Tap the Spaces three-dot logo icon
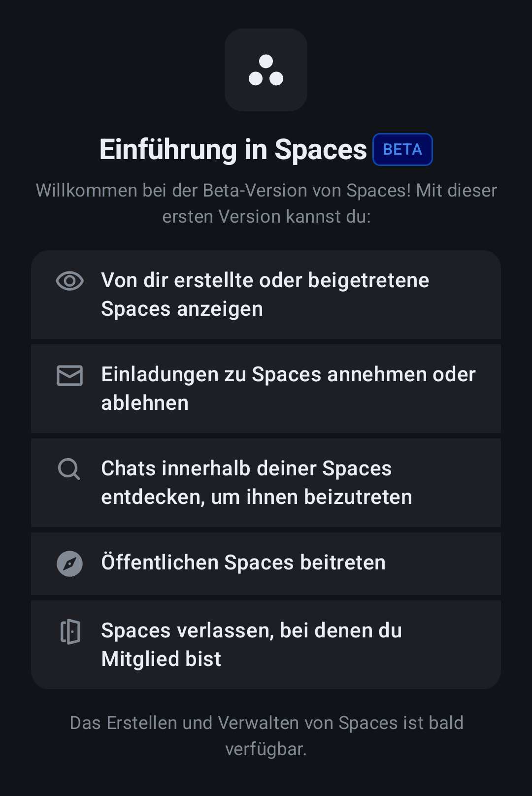The width and height of the screenshot is (532, 796). 266,70
